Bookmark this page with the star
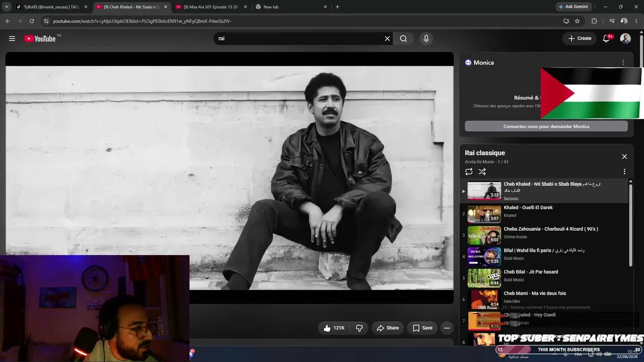644x362 pixels. click(577, 21)
